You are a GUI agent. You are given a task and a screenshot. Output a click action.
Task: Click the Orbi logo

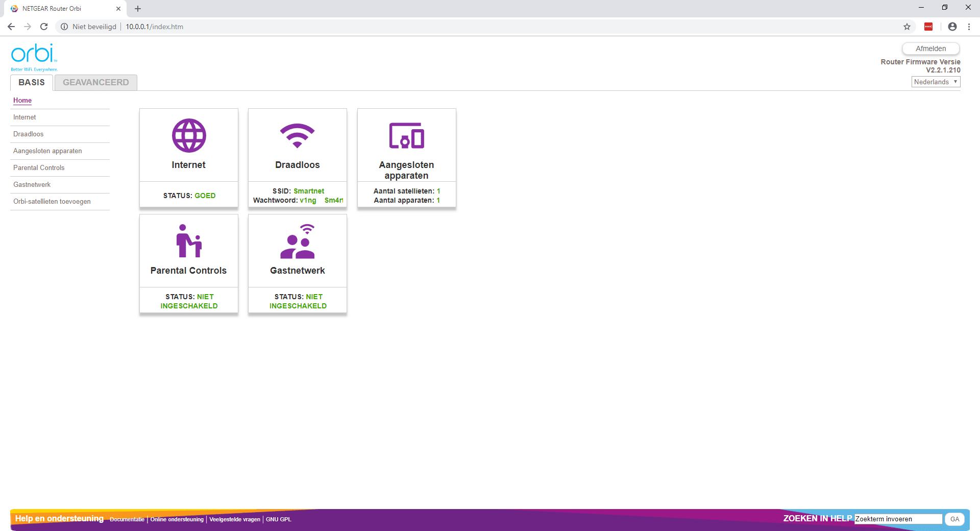[34, 57]
